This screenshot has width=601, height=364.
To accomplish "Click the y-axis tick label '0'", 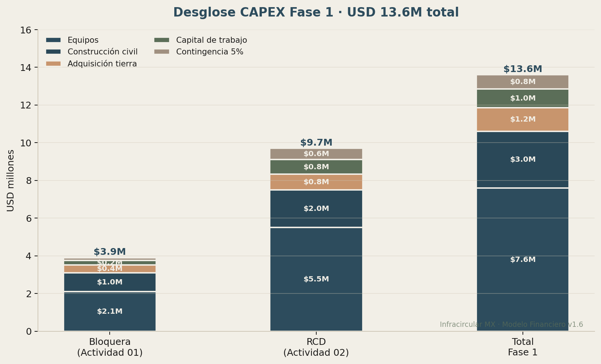I will [x=29, y=332].
